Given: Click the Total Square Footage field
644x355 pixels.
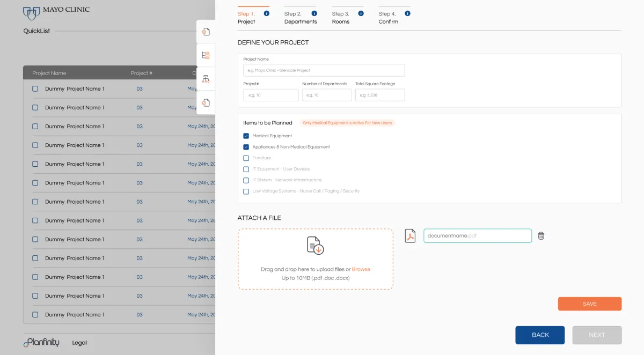Looking at the screenshot, I should (x=380, y=95).
